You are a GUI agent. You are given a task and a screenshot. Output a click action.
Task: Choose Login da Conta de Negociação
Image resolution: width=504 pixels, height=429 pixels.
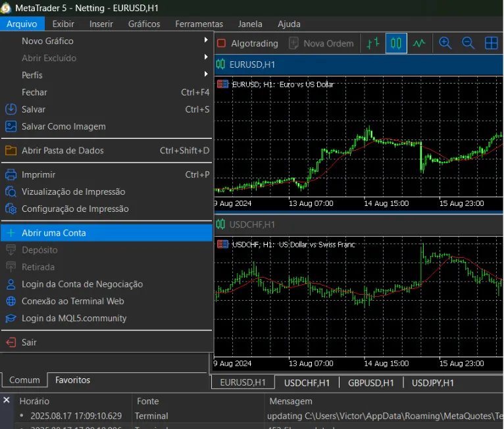pos(107,284)
